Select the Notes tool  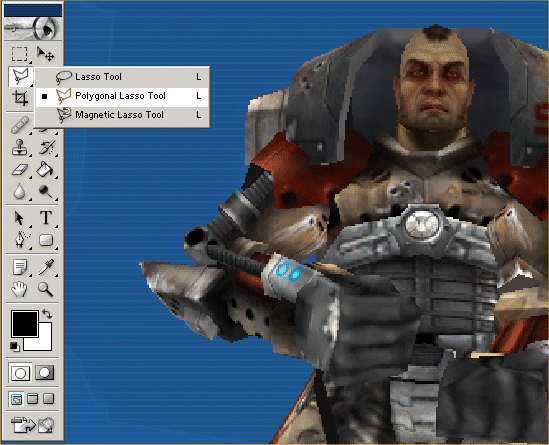pyautogui.click(x=20, y=267)
